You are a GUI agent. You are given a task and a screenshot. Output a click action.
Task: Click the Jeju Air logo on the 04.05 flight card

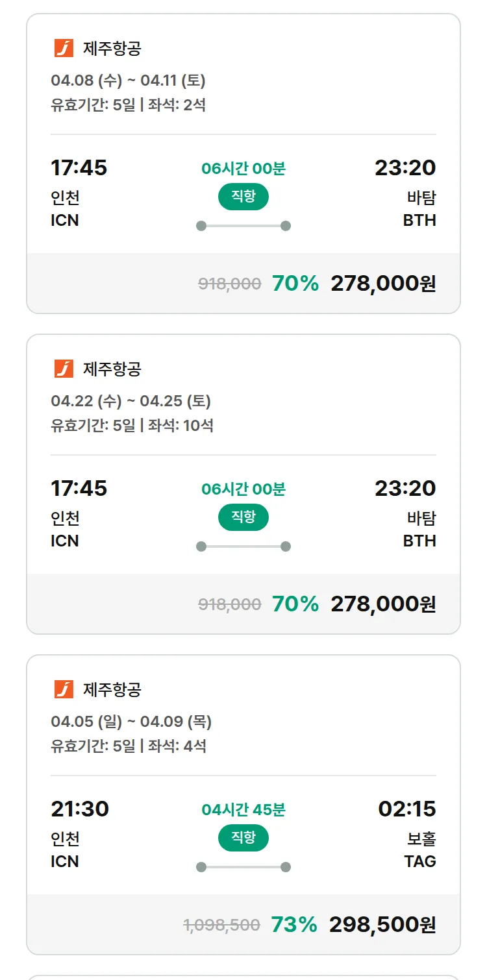click(64, 689)
